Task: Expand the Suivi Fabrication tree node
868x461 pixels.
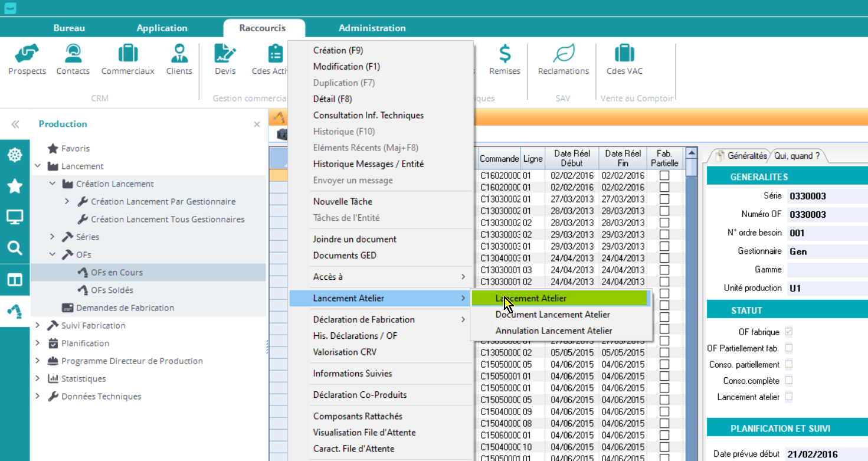Action: pos(38,326)
